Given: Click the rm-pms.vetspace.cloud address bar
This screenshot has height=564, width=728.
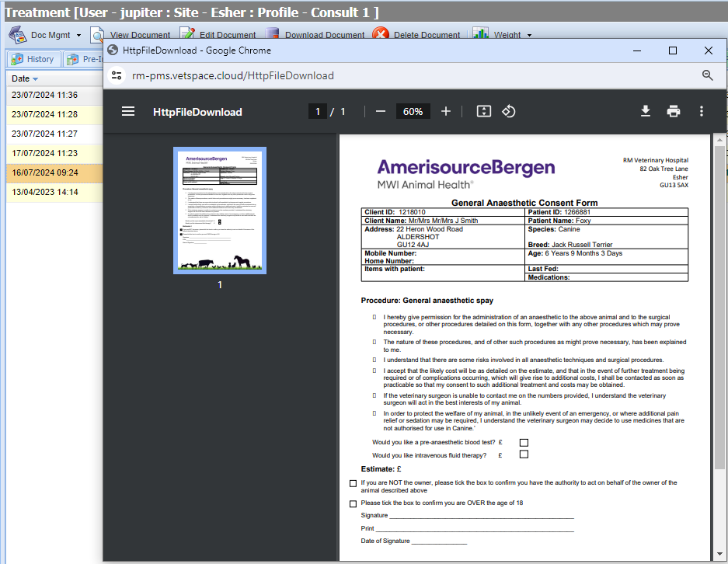Looking at the screenshot, I should (232, 75).
